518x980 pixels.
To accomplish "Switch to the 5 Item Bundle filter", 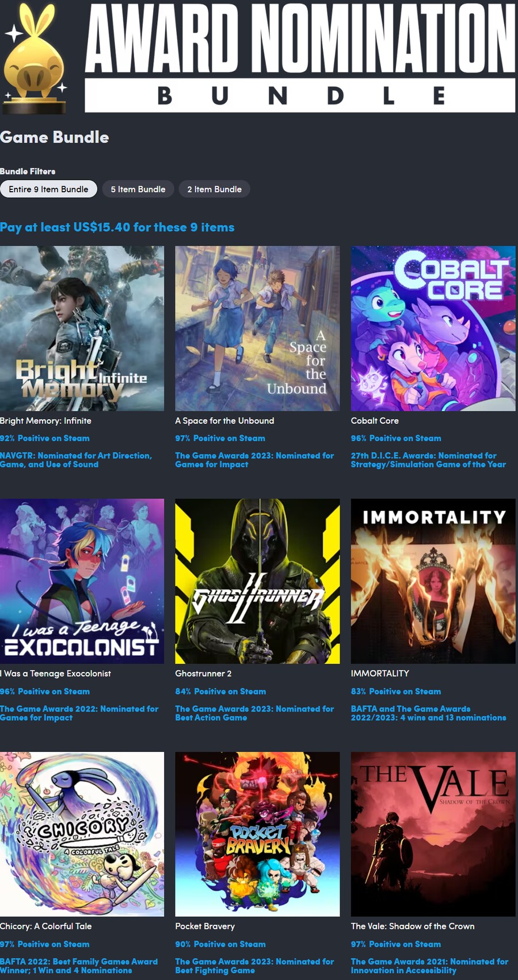I will tap(138, 189).
